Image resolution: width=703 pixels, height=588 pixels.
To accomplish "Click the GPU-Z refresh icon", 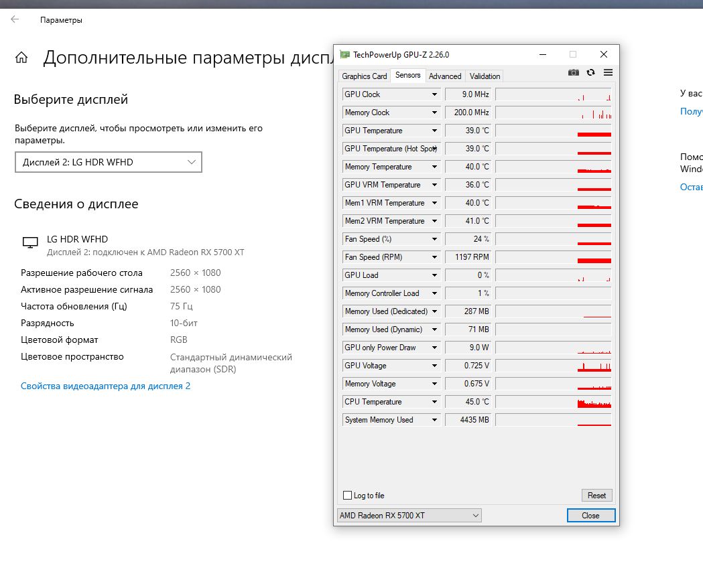I will click(x=591, y=72).
